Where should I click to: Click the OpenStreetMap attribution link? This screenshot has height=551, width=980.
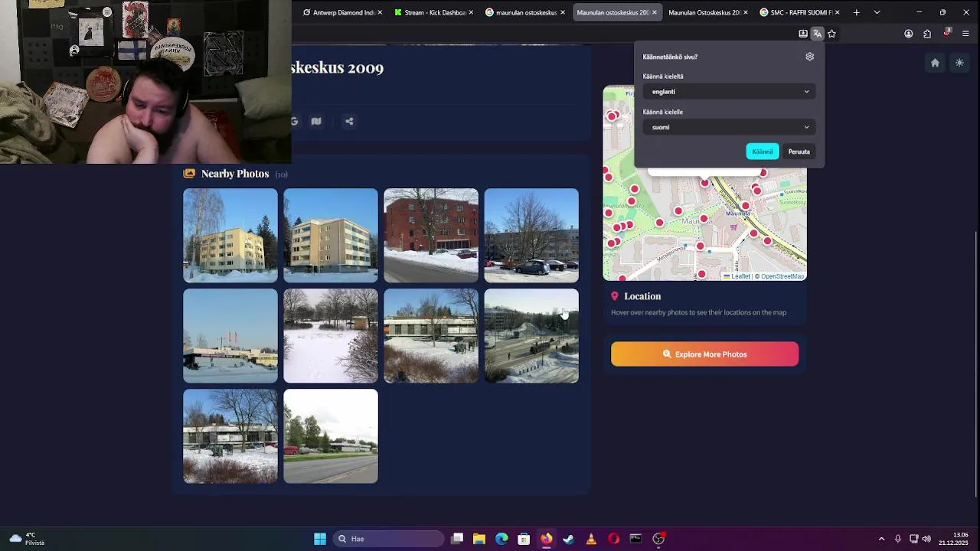[782, 276]
